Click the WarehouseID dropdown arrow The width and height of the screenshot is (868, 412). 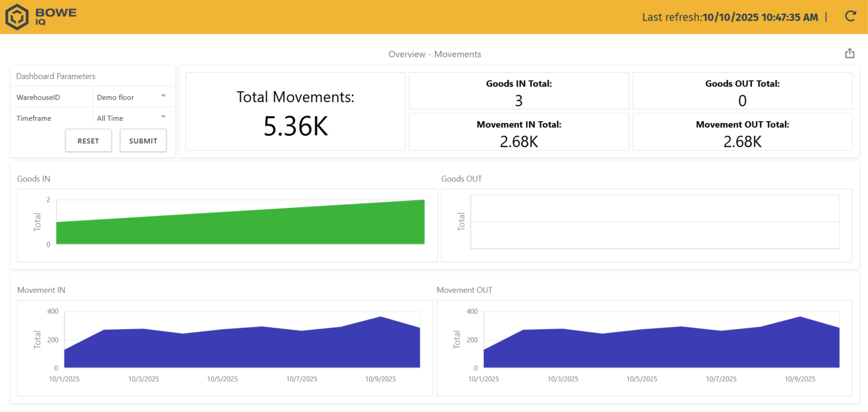(x=163, y=96)
